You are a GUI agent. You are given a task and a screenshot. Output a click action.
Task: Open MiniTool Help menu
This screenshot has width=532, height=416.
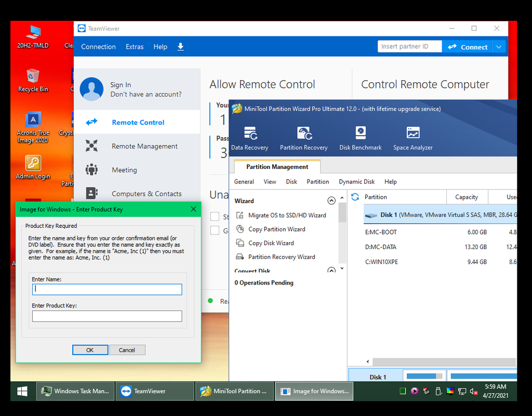tap(391, 181)
